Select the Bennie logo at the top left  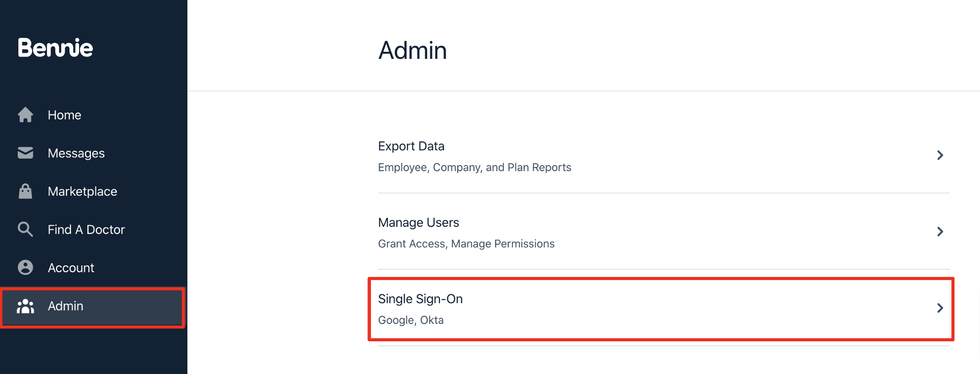55,47
